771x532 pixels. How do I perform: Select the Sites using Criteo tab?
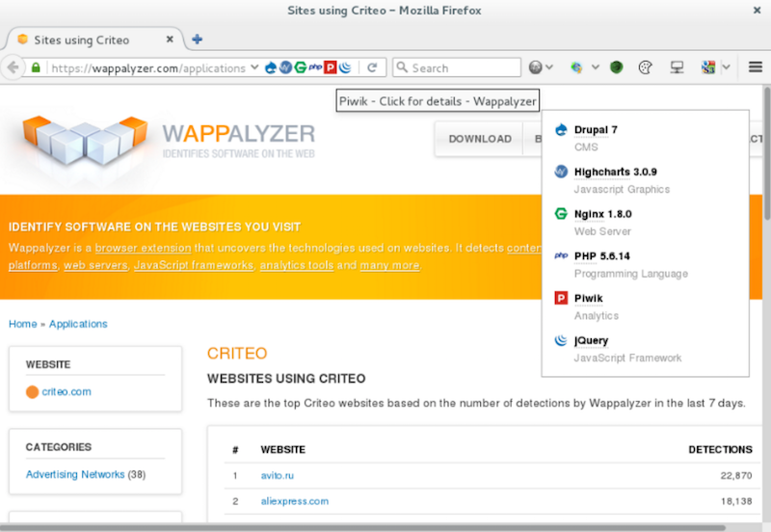93,40
